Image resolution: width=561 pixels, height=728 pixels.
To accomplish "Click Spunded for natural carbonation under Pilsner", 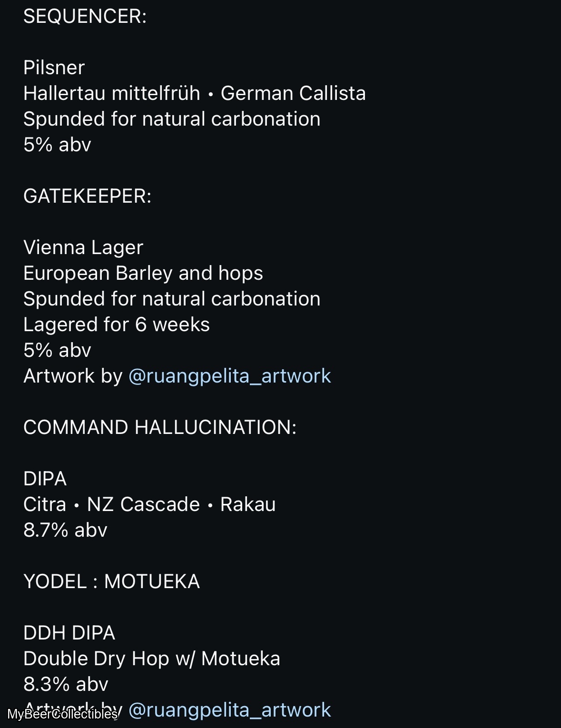I will tap(172, 119).
